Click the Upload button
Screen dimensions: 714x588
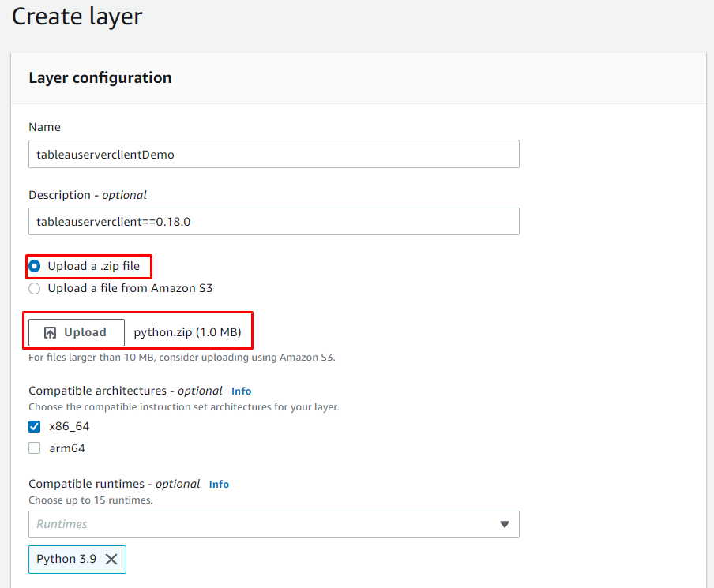click(x=77, y=333)
